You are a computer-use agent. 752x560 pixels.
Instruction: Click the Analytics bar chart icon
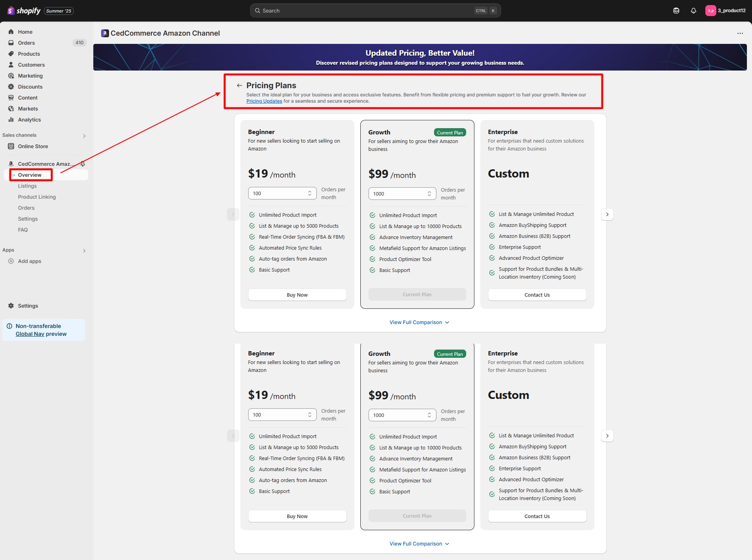11,120
